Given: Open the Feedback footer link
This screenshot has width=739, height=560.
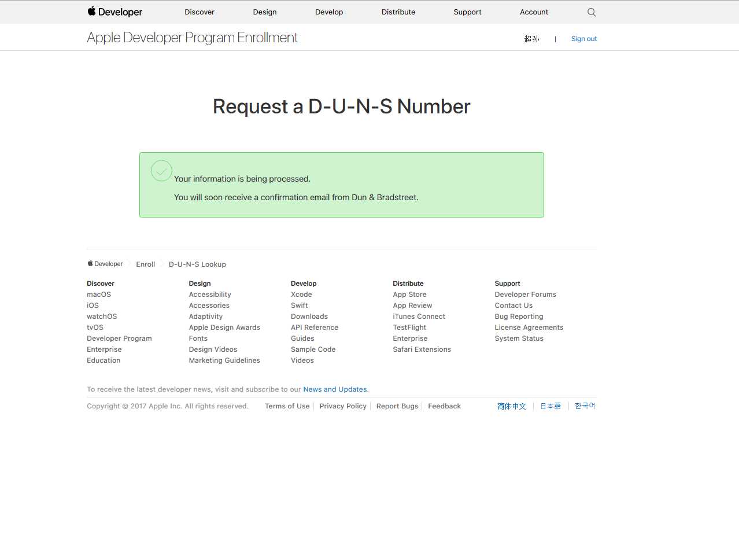Looking at the screenshot, I should click(444, 406).
